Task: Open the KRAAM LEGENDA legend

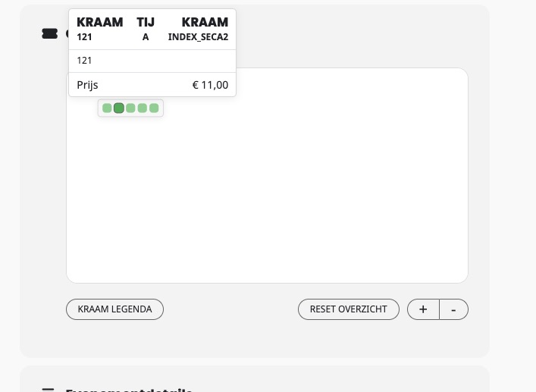Action: coord(115,309)
